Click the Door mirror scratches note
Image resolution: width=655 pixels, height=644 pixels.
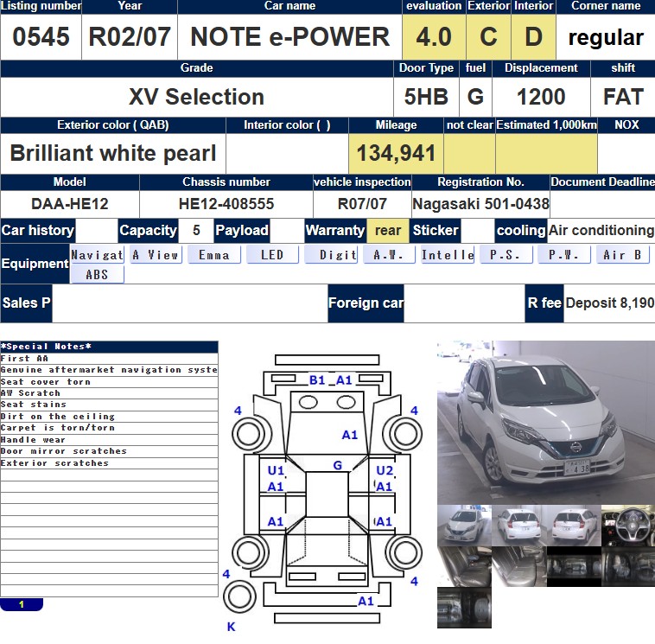point(109,451)
